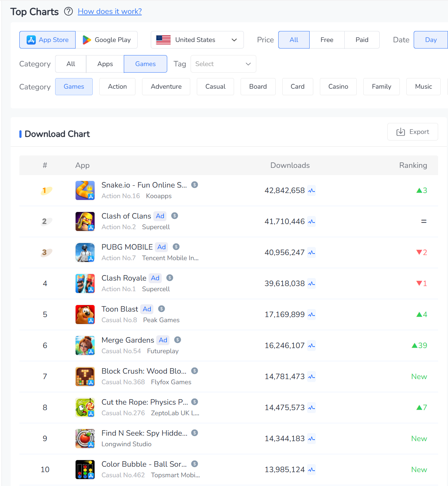
Task: Open the 'How does it work?' link
Action: tap(110, 11)
